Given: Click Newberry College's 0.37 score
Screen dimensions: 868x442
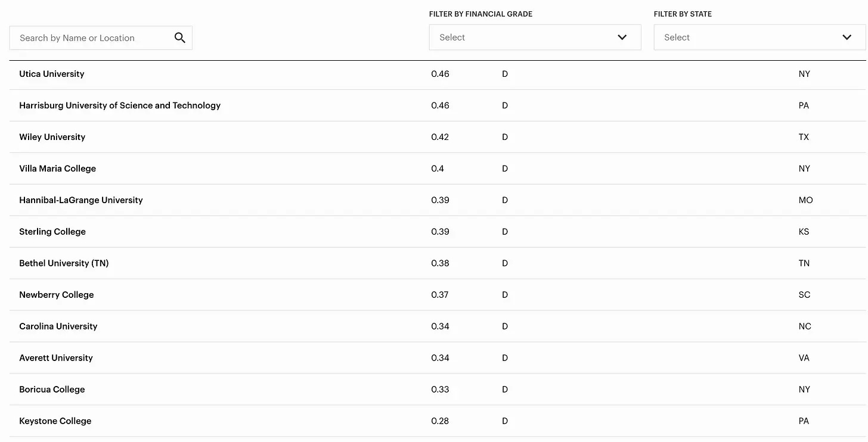Looking at the screenshot, I should (440, 295).
